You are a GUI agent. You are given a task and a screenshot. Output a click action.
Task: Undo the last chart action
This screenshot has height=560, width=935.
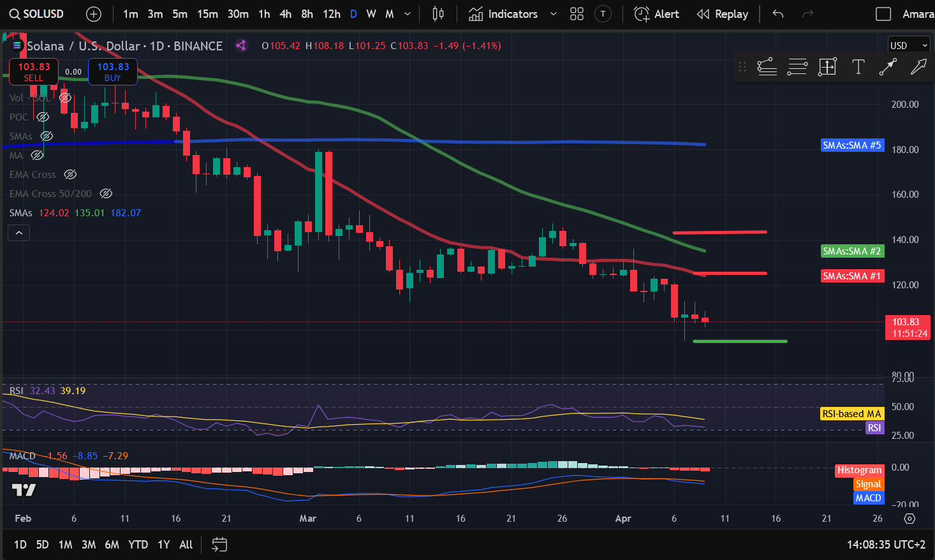coord(777,14)
